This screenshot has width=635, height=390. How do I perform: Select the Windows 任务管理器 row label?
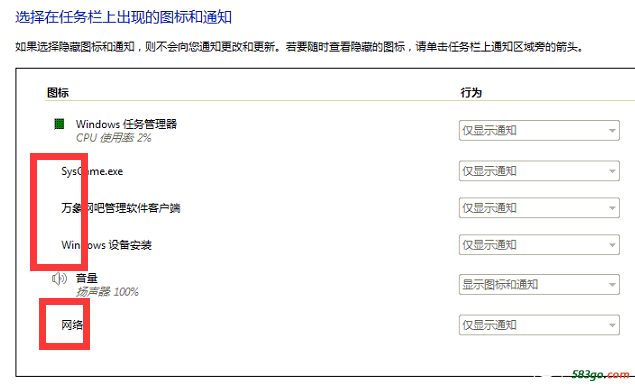click(126, 124)
